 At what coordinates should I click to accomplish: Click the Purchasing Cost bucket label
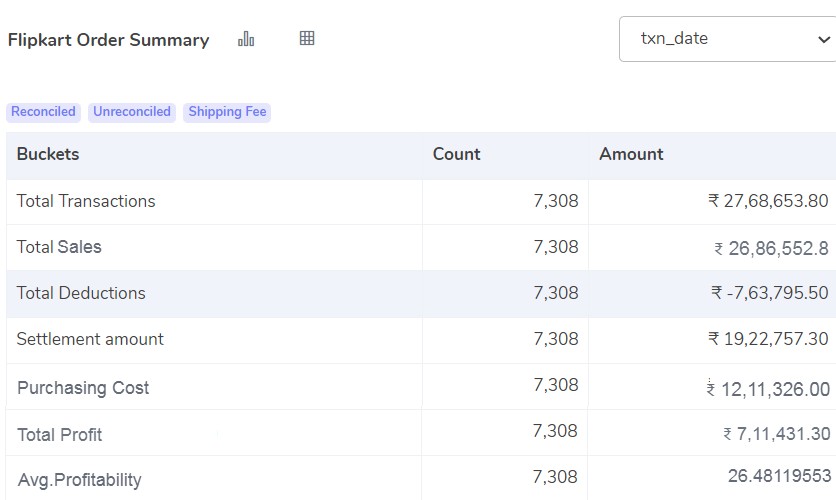(83, 388)
